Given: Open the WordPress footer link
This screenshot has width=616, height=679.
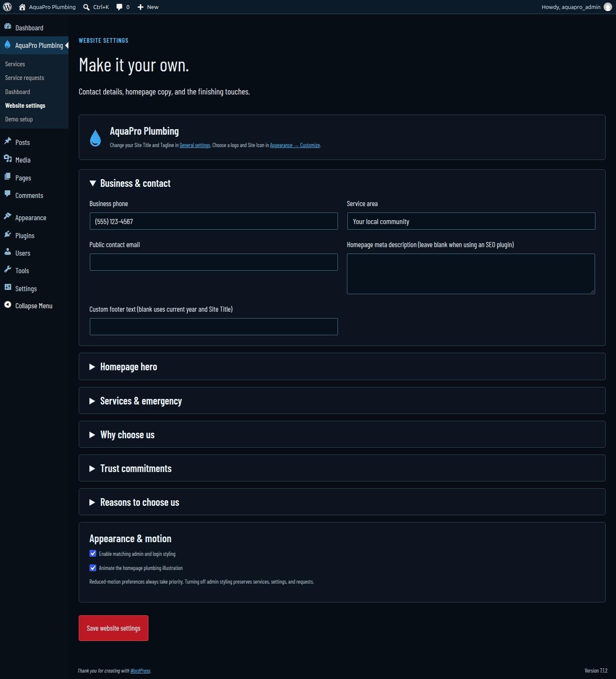Looking at the screenshot, I should click(140, 671).
